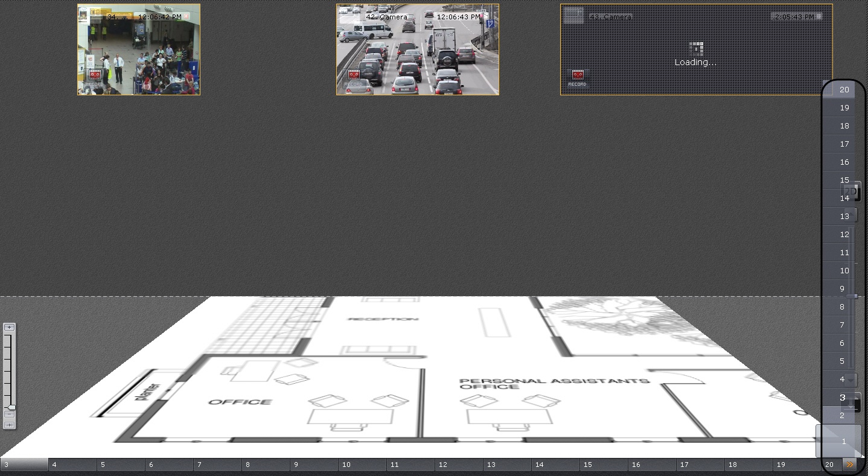The image size is (868, 476).
Task: Select layout 20 in the vertical list
Action: coord(844,90)
